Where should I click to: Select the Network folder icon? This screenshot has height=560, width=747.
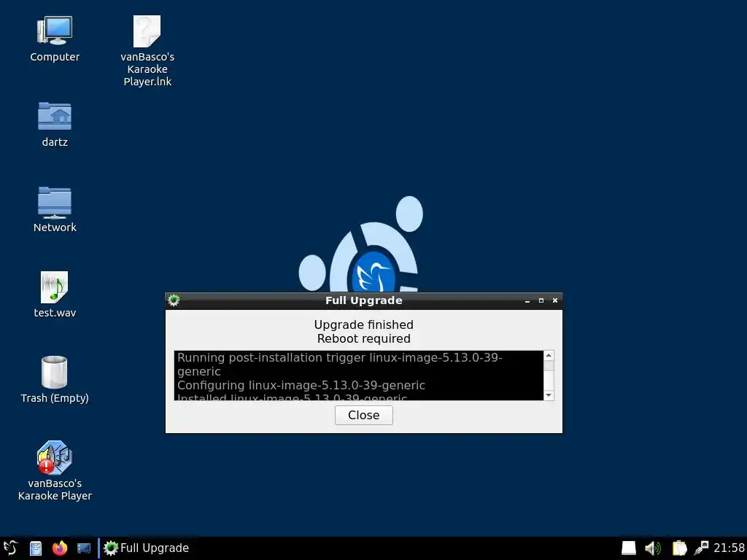(55, 203)
